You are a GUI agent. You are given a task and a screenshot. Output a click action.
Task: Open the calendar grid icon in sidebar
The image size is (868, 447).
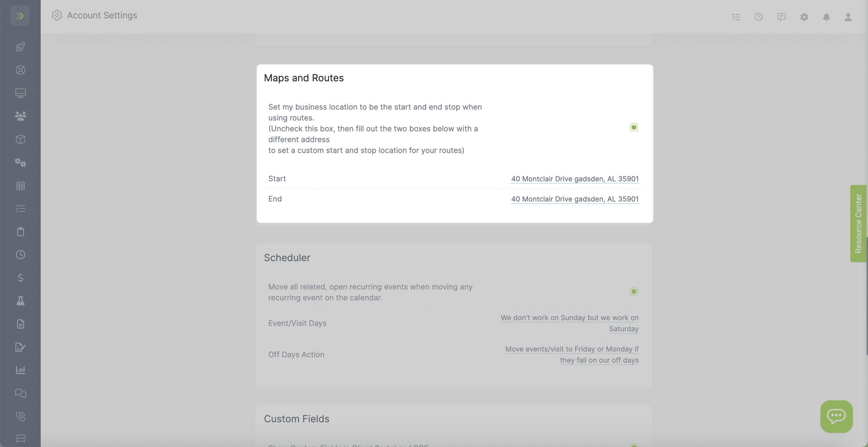pyautogui.click(x=20, y=185)
